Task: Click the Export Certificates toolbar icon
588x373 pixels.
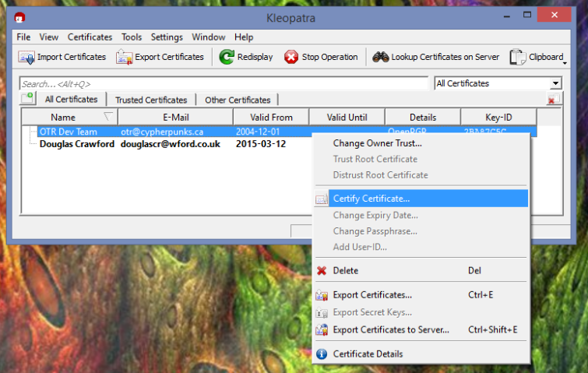Action: click(x=124, y=57)
